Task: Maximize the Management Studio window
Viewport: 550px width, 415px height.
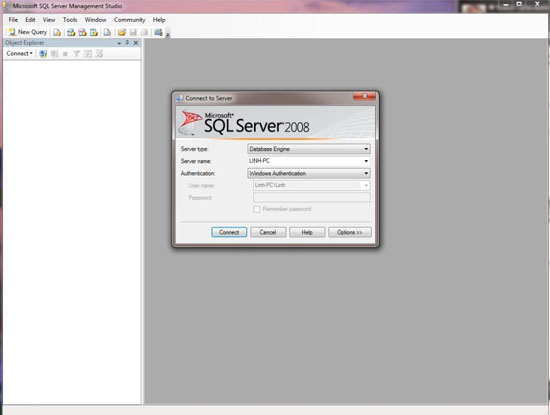Action: click(x=519, y=4)
